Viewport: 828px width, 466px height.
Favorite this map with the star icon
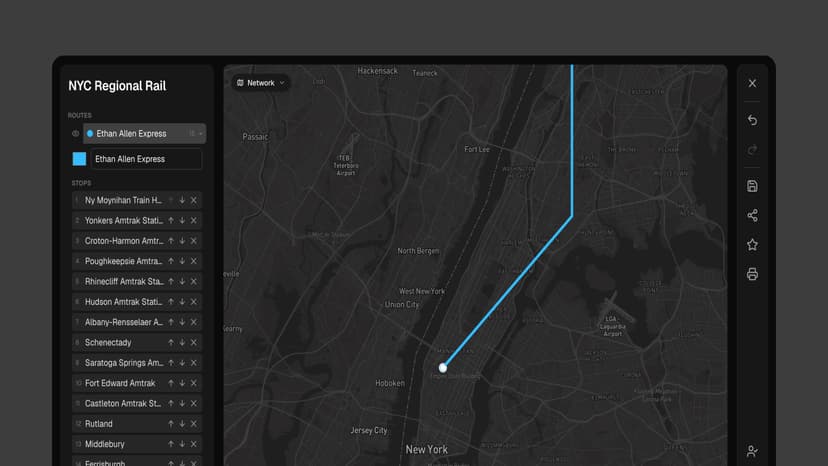[752, 245]
